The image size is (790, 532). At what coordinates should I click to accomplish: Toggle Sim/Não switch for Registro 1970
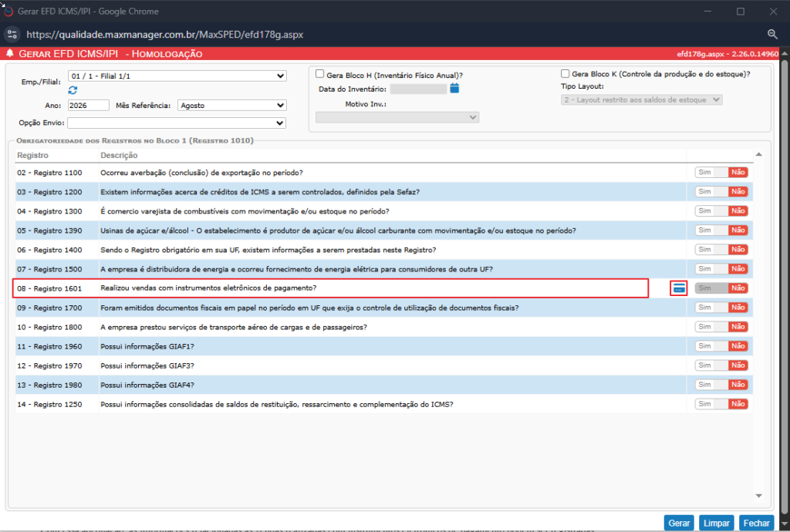pyautogui.click(x=721, y=365)
